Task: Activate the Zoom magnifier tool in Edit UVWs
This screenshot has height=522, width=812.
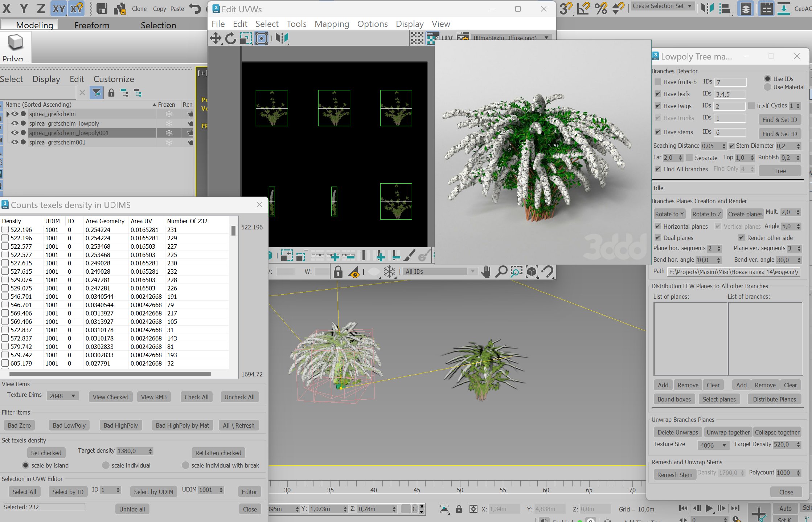Action: click(501, 272)
